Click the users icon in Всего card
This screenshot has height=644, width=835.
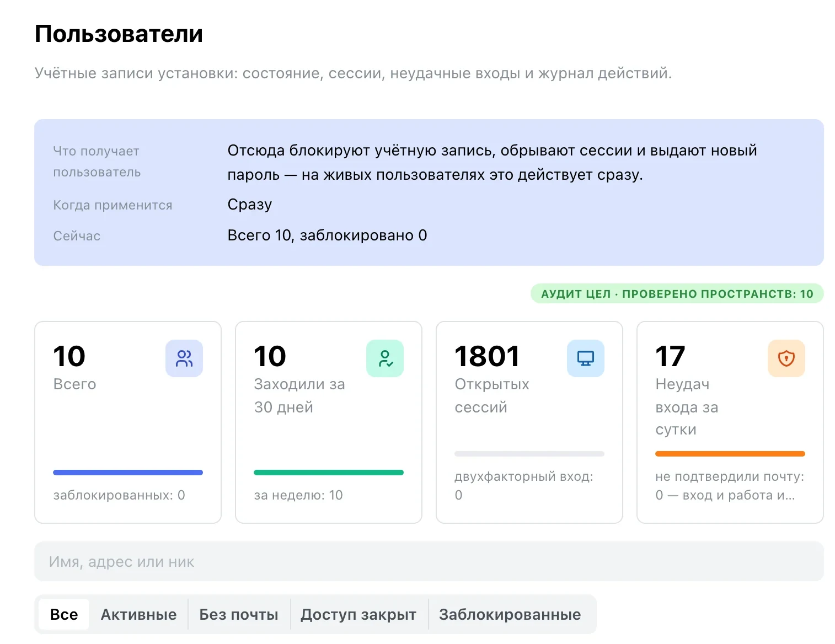click(184, 358)
